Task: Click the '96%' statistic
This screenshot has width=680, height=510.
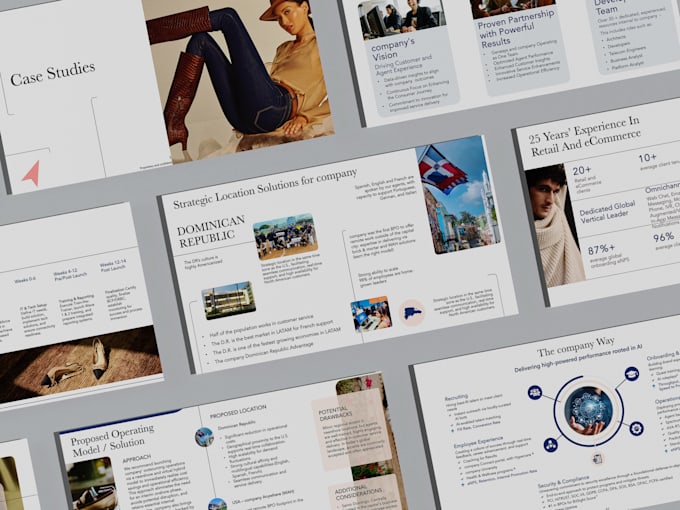Action: pyautogui.click(x=664, y=237)
